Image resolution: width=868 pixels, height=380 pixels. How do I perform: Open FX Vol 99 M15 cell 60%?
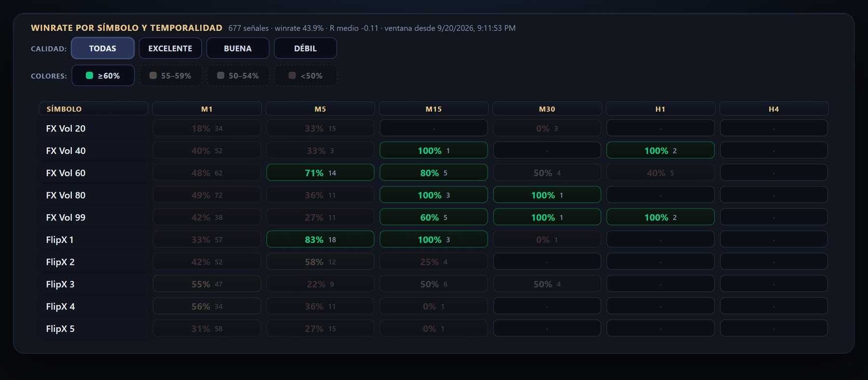point(434,217)
